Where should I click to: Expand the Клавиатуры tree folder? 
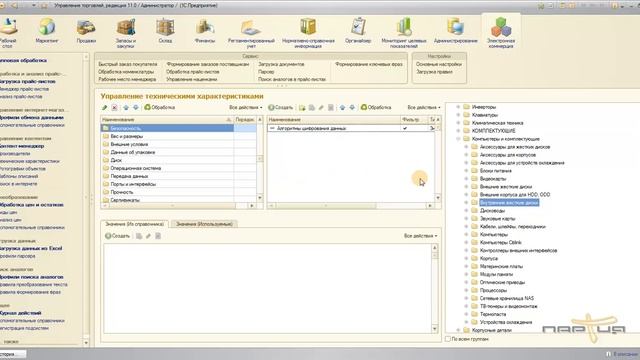coord(458,115)
